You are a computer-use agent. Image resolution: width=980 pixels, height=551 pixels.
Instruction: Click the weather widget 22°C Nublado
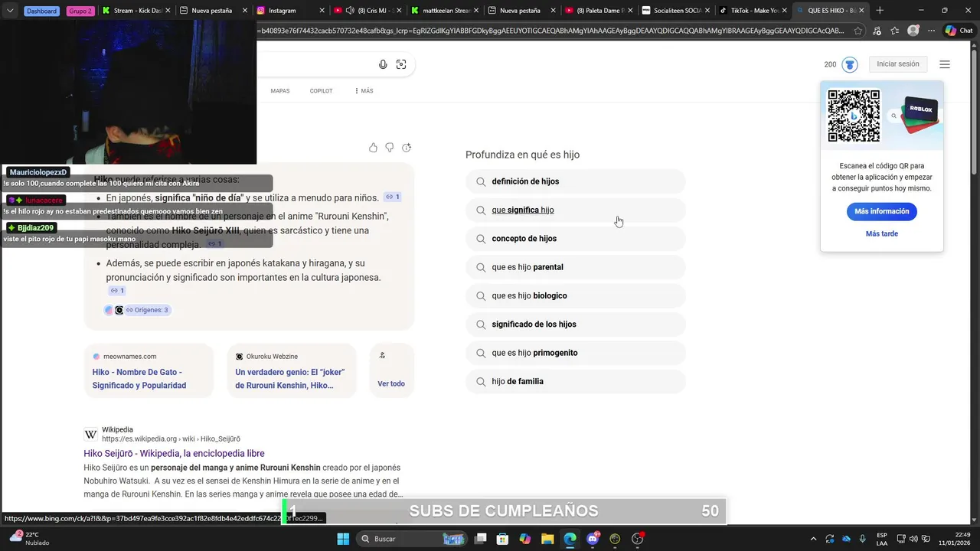[x=29, y=539]
